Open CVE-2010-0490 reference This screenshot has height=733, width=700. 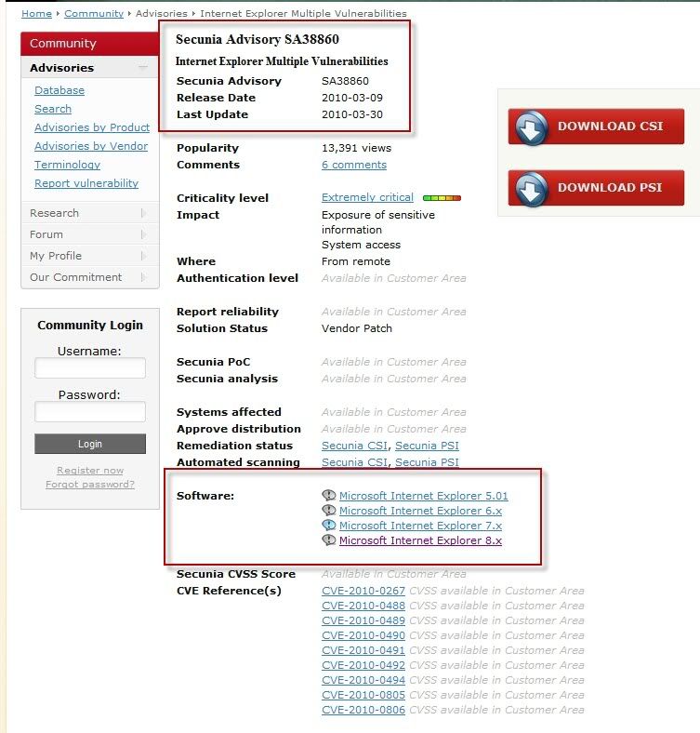(363, 635)
